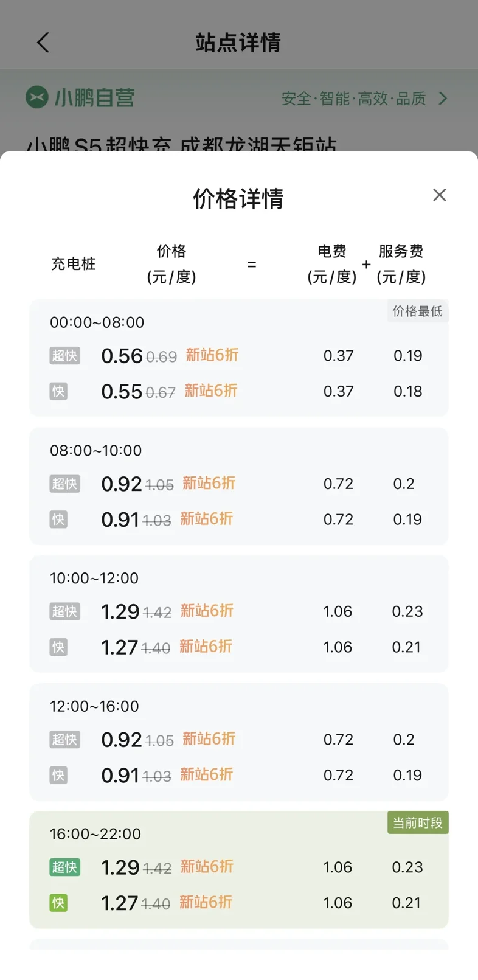This screenshot has height=980, width=478.
Task: Tap 新站6折 label beside 0.56 price
Action: [212, 355]
